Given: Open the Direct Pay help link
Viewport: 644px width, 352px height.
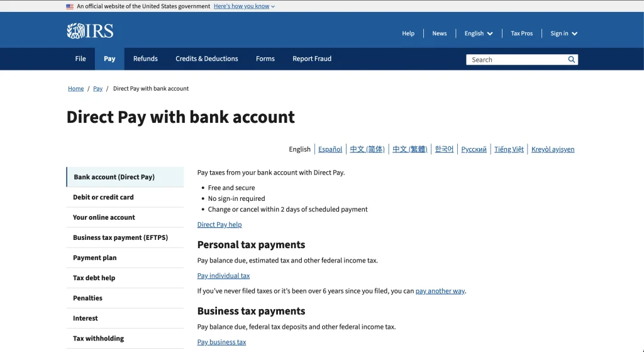Looking at the screenshot, I should 219,225.
